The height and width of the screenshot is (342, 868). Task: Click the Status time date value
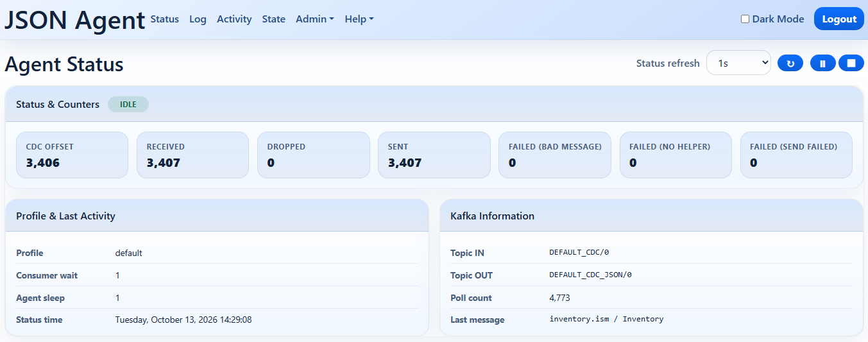point(183,320)
